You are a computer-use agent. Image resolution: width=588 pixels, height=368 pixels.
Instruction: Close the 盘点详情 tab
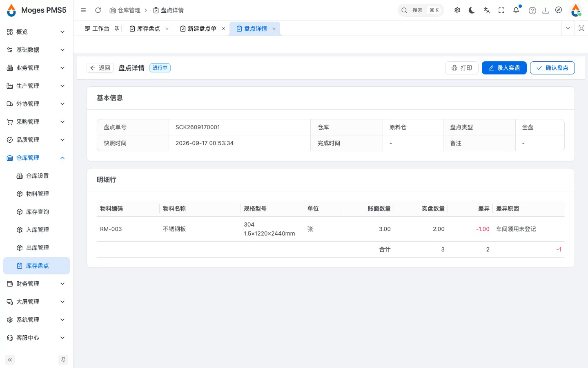pyautogui.click(x=274, y=29)
